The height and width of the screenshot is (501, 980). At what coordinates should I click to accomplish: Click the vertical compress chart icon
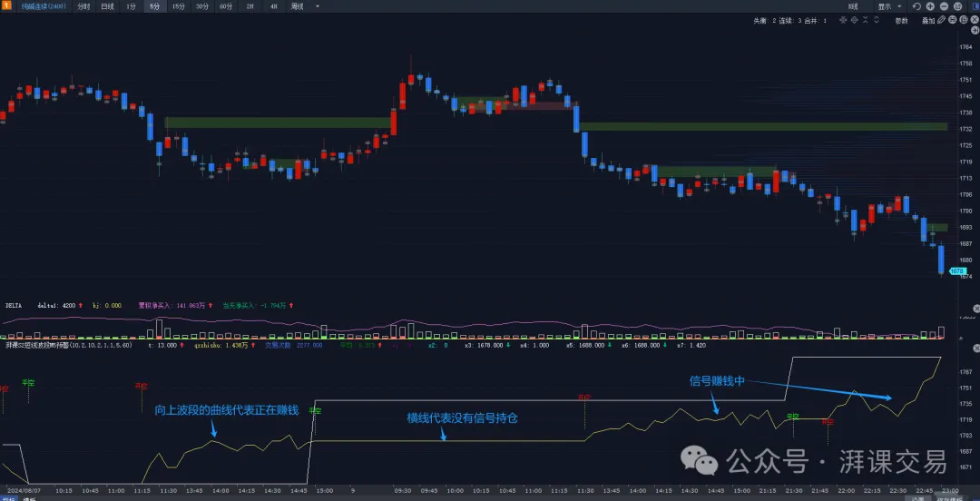[x=843, y=20]
